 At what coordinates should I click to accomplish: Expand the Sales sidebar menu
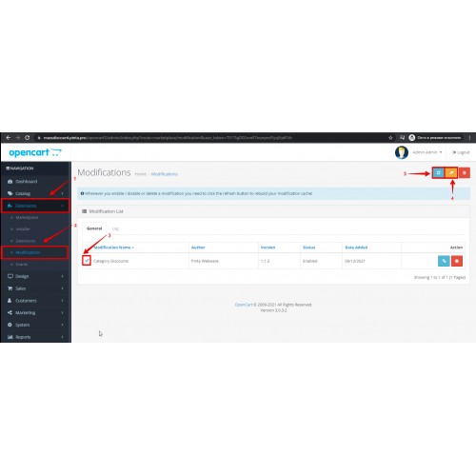(35, 288)
